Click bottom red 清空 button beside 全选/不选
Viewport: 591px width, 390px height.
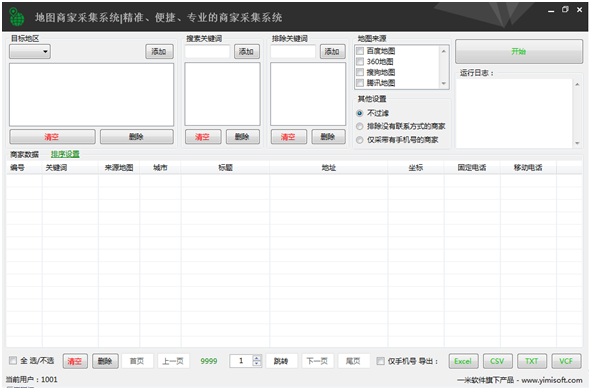point(75,361)
